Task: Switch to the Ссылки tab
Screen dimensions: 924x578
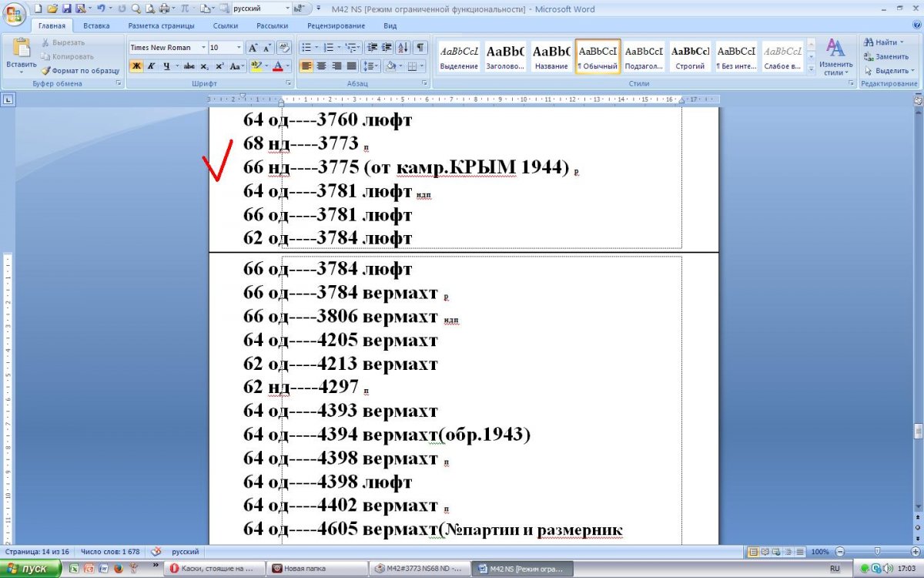Action: pos(226,25)
